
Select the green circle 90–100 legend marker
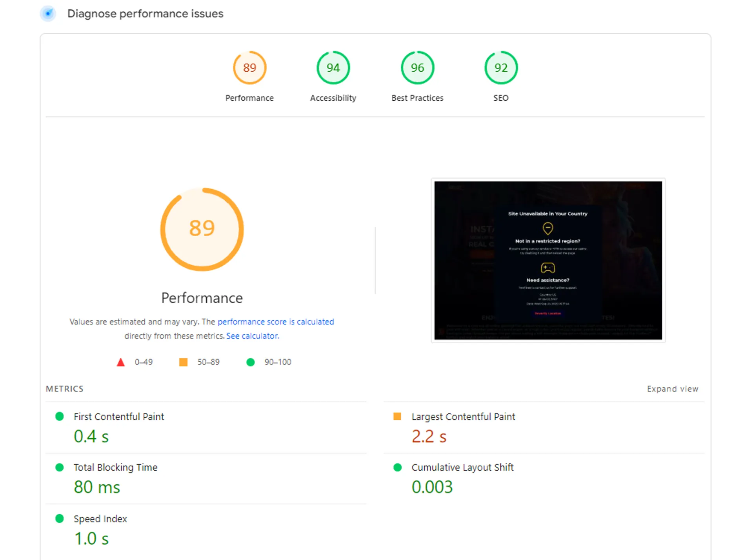[x=250, y=362]
